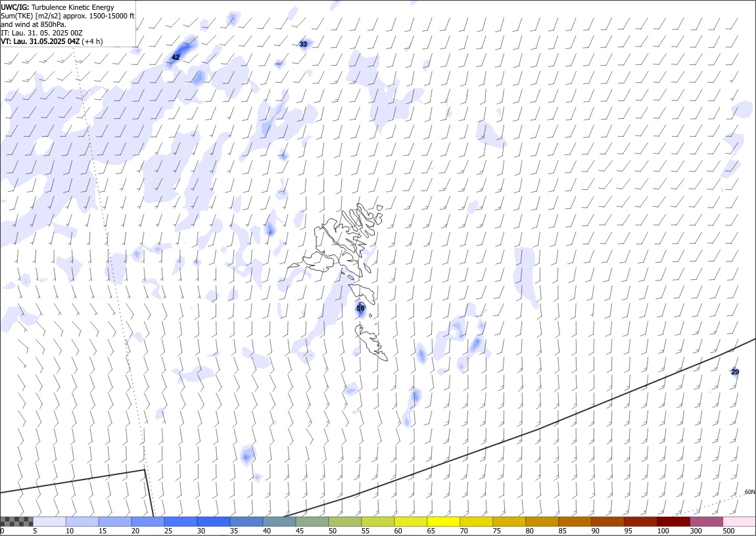This screenshot has height=536, width=756.
Task: Select the 75–80 amber legend swatch
Action: [x=509, y=522]
